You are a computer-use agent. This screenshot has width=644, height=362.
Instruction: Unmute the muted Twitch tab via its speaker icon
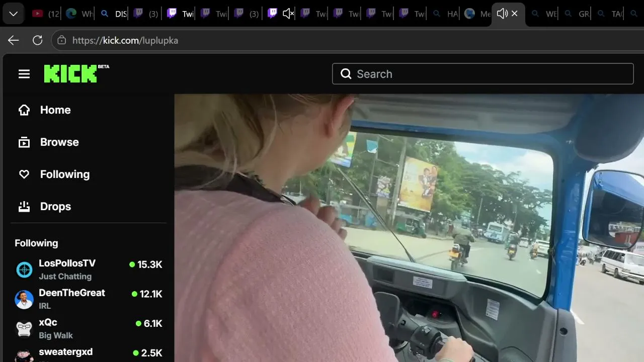pos(288,14)
